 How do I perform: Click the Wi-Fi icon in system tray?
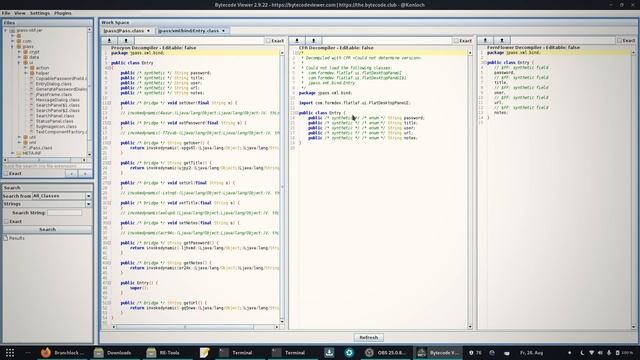(x=591, y=353)
